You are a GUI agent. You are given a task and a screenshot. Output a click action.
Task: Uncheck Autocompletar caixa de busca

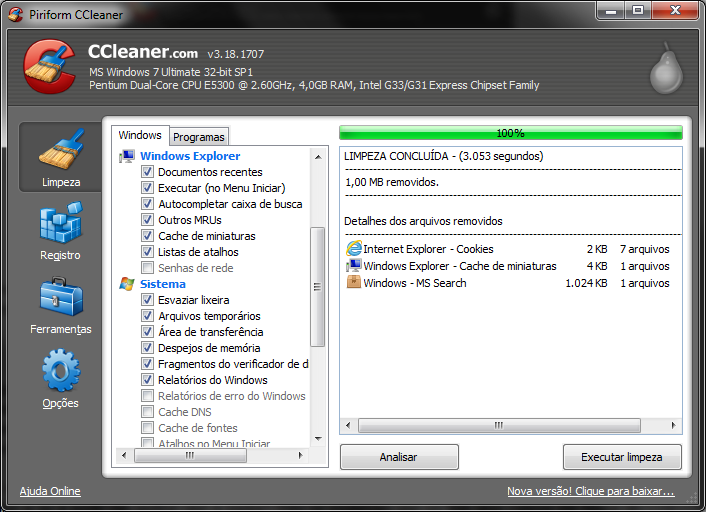pyautogui.click(x=147, y=204)
